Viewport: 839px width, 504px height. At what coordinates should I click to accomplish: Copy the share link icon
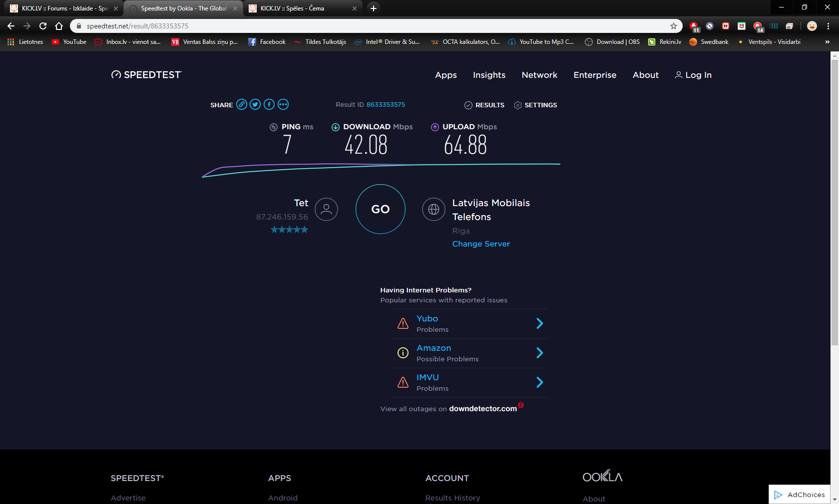[242, 104]
